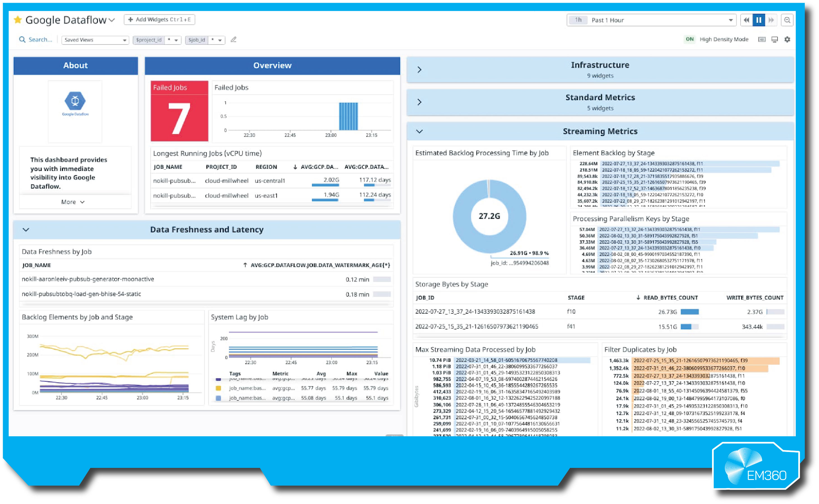This screenshot has height=504, width=819.
Task: Toggle High Density Mode off
Action: click(690, 39)
